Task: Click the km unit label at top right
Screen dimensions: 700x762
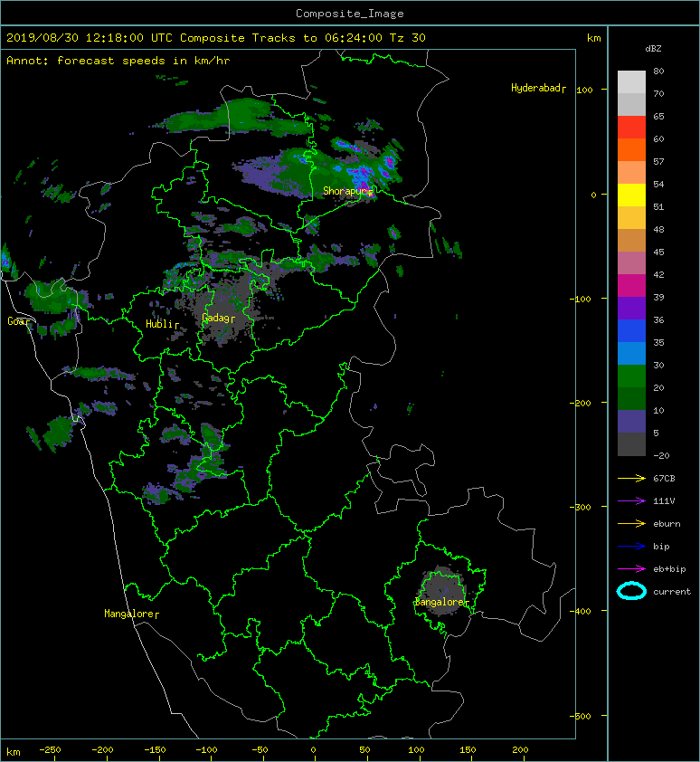Action: pos(594,38)
